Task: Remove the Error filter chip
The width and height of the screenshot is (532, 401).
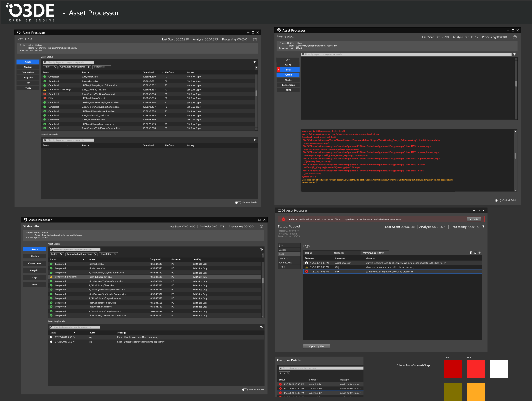Action: (288, 373)
